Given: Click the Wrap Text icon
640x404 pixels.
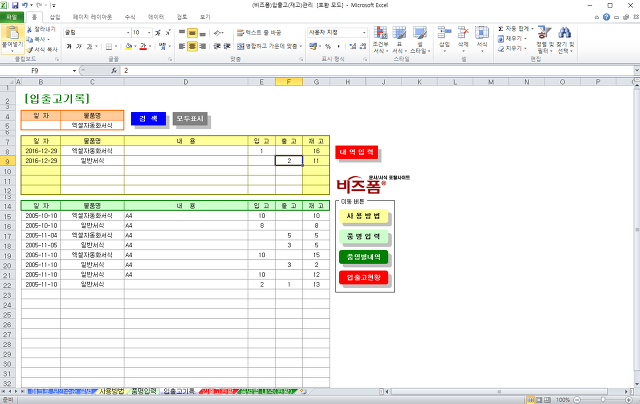Looking at the screenshot, I should (x=240, y=33).
